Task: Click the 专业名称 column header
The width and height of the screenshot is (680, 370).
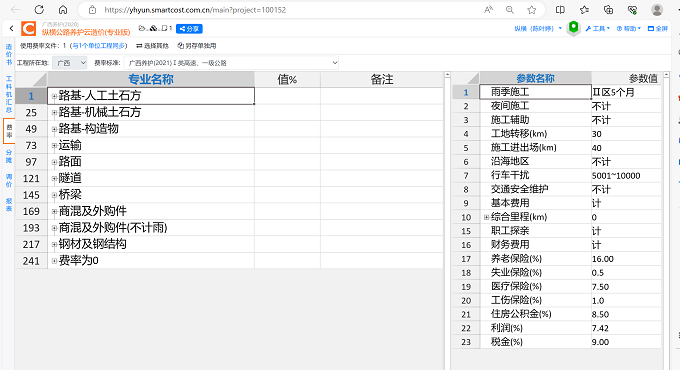Action: pos(150,79)
